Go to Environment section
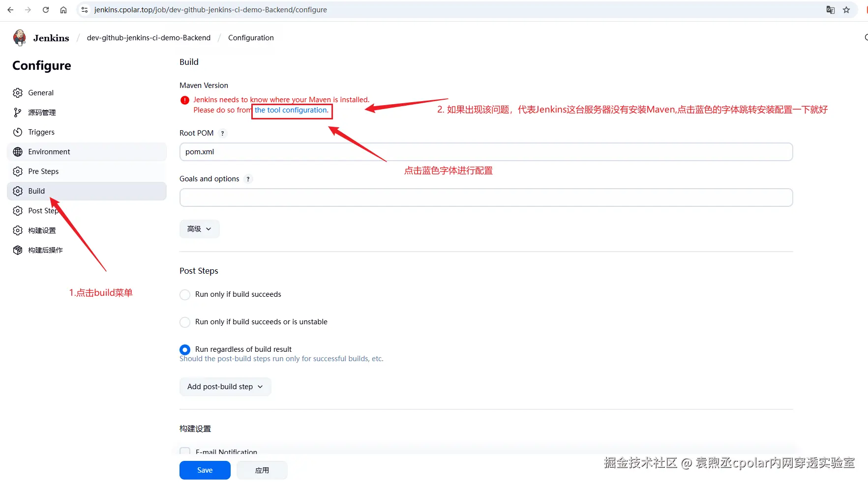Image resolution: width=868 pixels, height=483 pixels. tap(87, 152)
